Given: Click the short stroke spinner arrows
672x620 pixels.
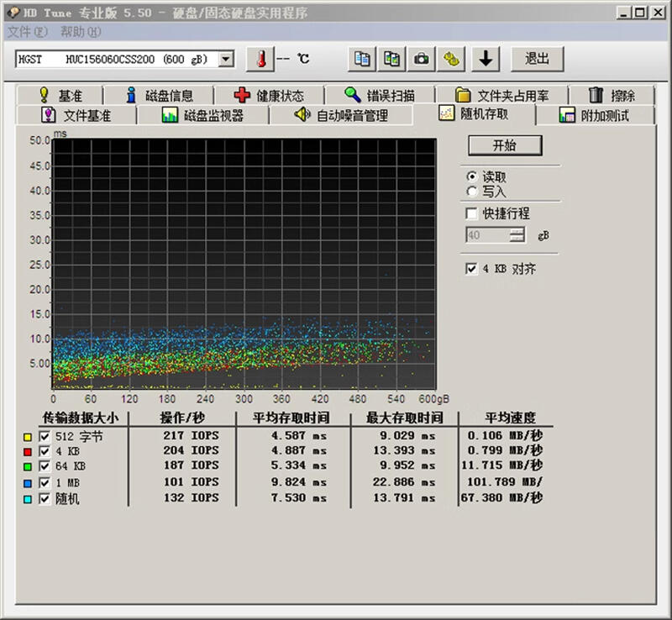Looking at the screenshot, I should 517,235.
